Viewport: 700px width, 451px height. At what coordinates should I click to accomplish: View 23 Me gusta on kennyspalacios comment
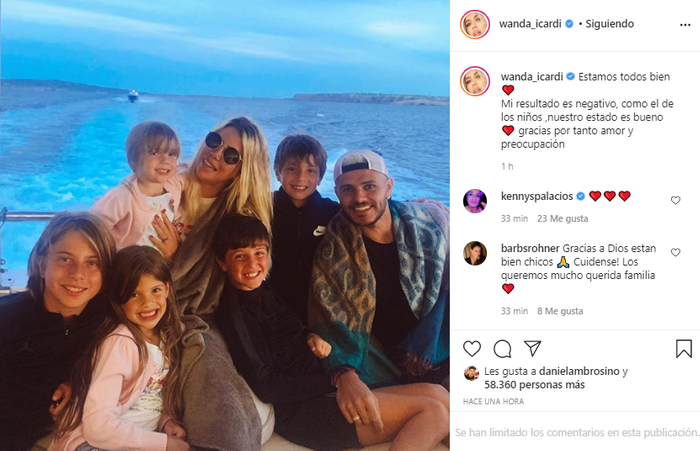562,219
